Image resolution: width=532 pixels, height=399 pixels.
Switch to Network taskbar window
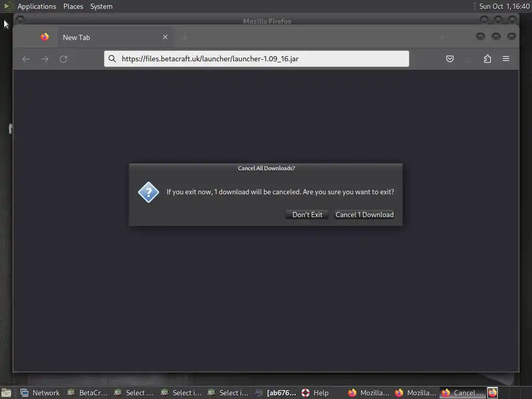[41, 393]
